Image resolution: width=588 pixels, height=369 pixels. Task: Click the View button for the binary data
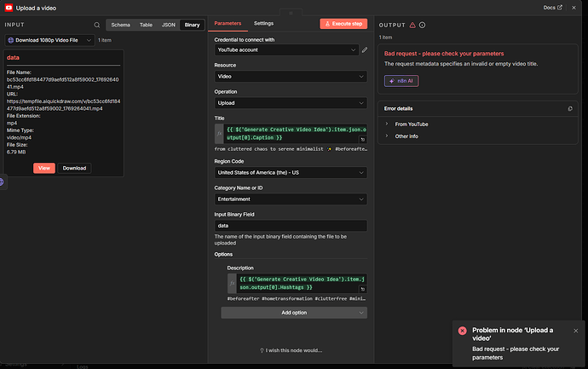(x=44, y=168)
